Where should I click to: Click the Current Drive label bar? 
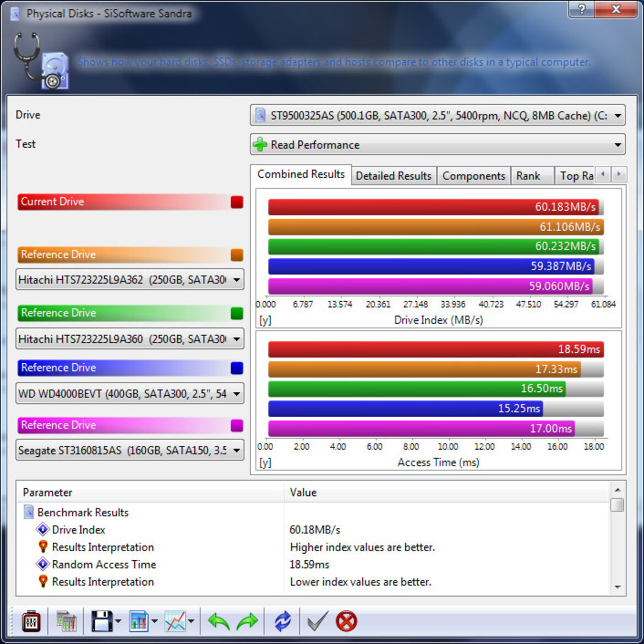(x=130, y=202)
